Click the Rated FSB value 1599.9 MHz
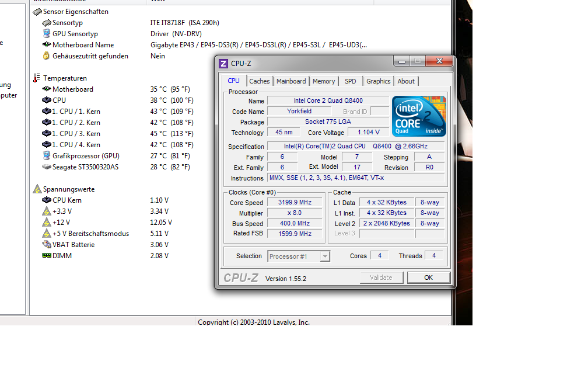Image resolution: width=588 pixels, height=368 pixels. (295, 234)
